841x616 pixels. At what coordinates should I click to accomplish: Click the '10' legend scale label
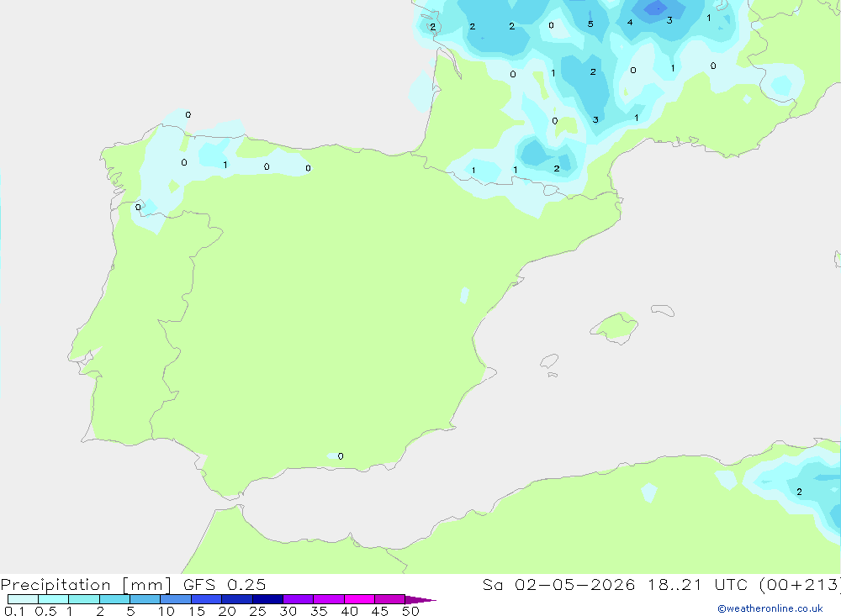pos(167,611)
